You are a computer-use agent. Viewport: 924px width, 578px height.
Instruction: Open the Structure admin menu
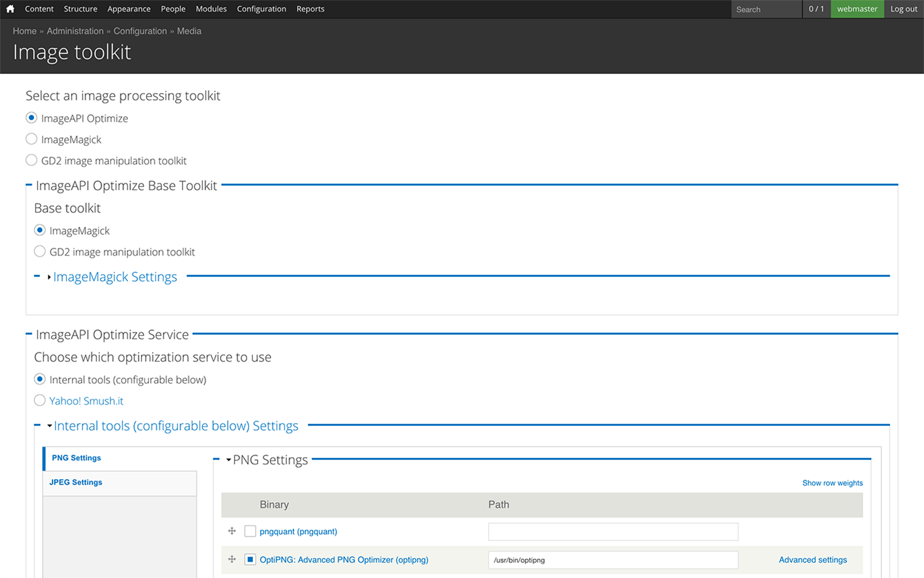(80, 9)
